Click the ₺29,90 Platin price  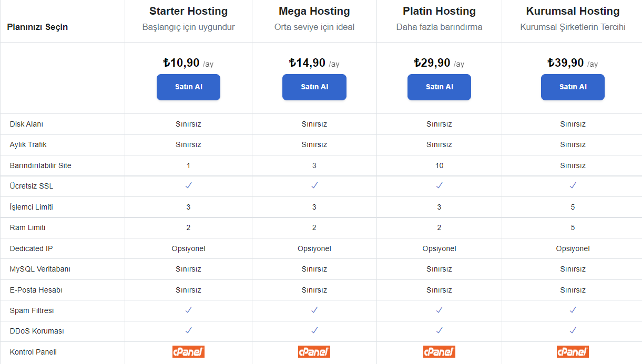(x=432, y=63)
